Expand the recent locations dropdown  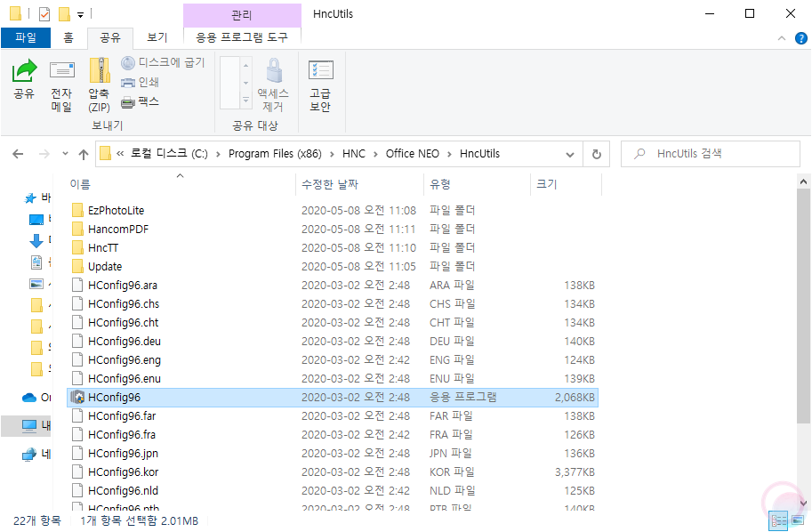pos(65,154)
